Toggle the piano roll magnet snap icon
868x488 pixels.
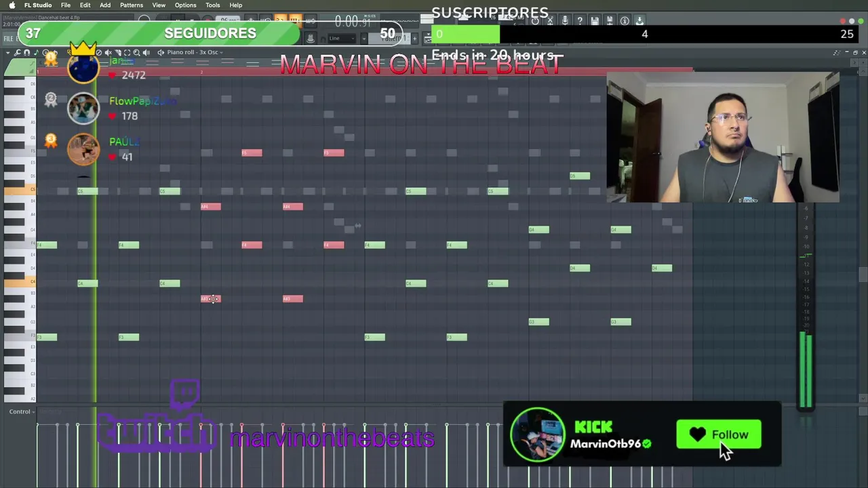(x=26, y=52)
